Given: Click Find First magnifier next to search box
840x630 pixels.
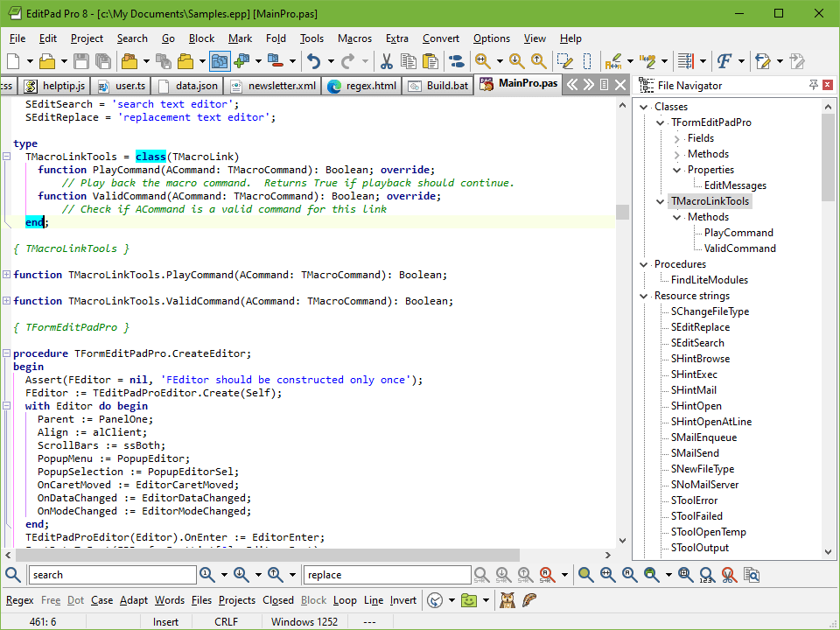Looking at the screenshot, I should pyautogui.click(x=206, y=575).
